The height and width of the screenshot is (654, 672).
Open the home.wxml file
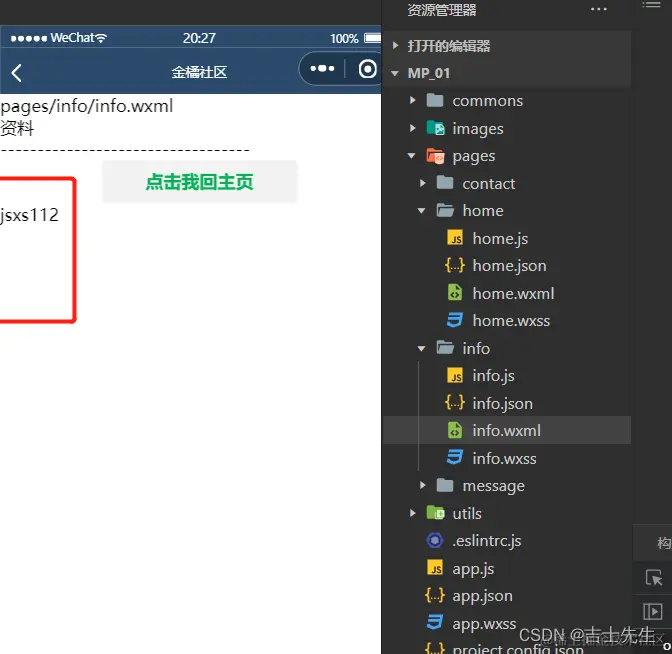coord(513,294)
